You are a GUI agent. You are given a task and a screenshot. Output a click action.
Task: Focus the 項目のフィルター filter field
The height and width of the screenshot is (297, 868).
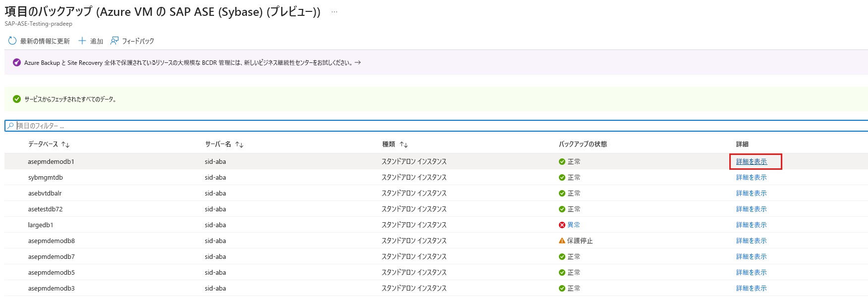point(436,126)
